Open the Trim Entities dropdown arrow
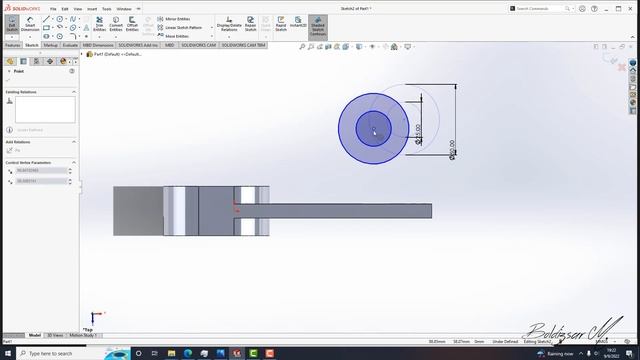Screen dimensions: 640x360 (x=99, y=37)
